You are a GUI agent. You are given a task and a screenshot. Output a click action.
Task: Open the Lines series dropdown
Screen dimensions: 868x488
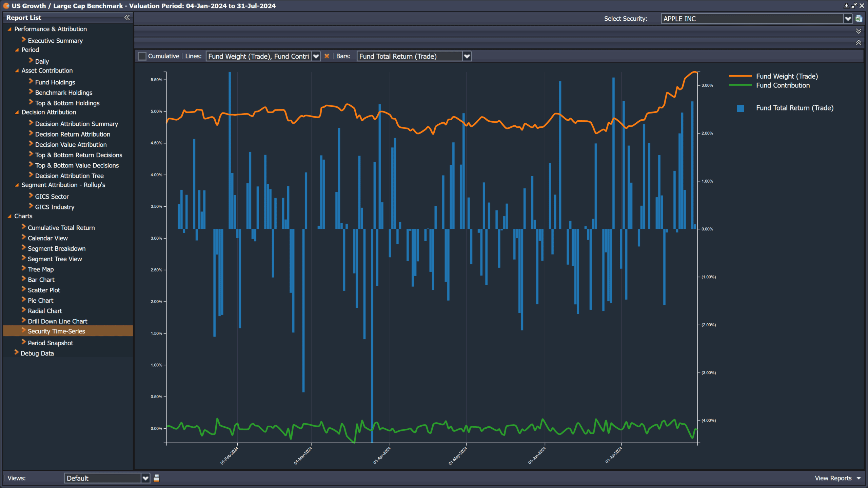point(316,56)
